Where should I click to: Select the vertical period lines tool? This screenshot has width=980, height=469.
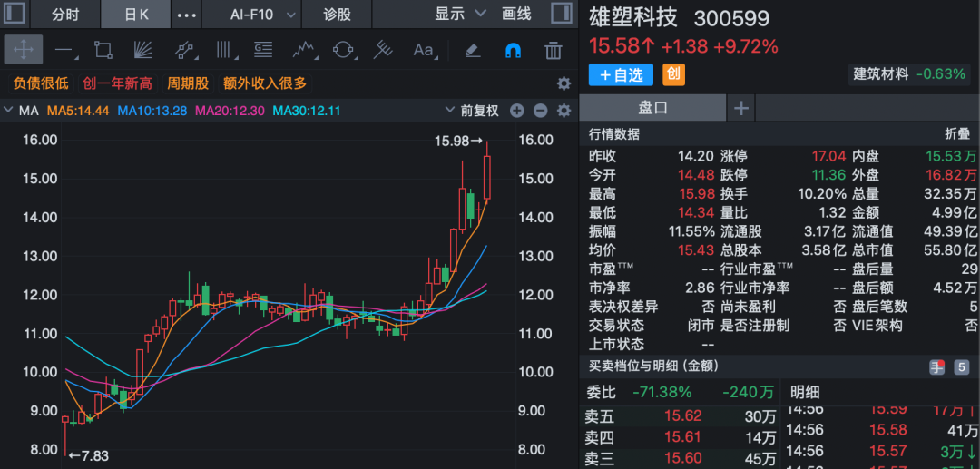223,50
